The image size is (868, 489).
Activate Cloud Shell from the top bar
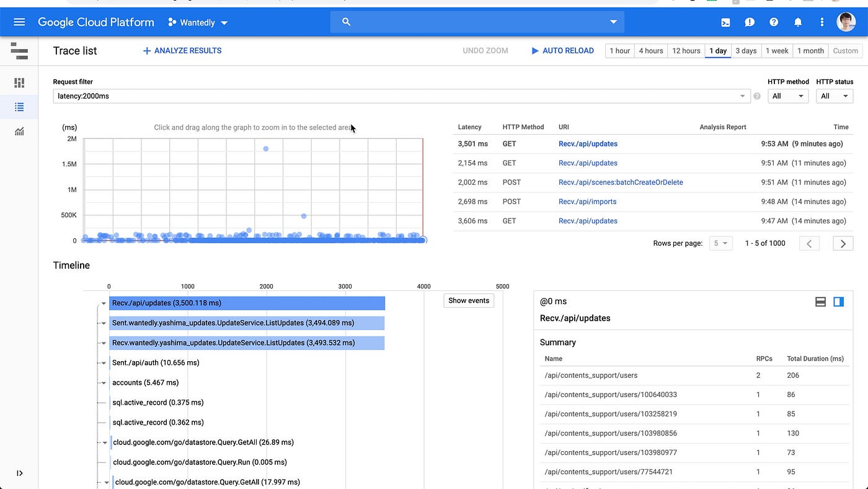(725, 22)
